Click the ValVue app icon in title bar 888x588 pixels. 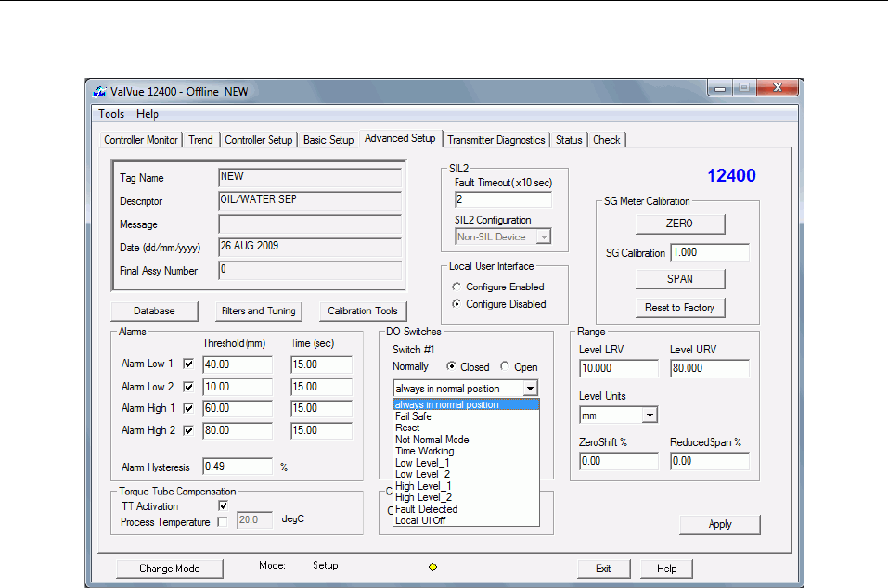click(101, 91)
